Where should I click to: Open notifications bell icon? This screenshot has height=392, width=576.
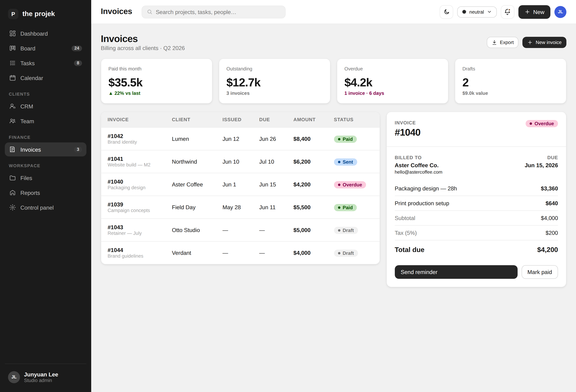(507, 12)
